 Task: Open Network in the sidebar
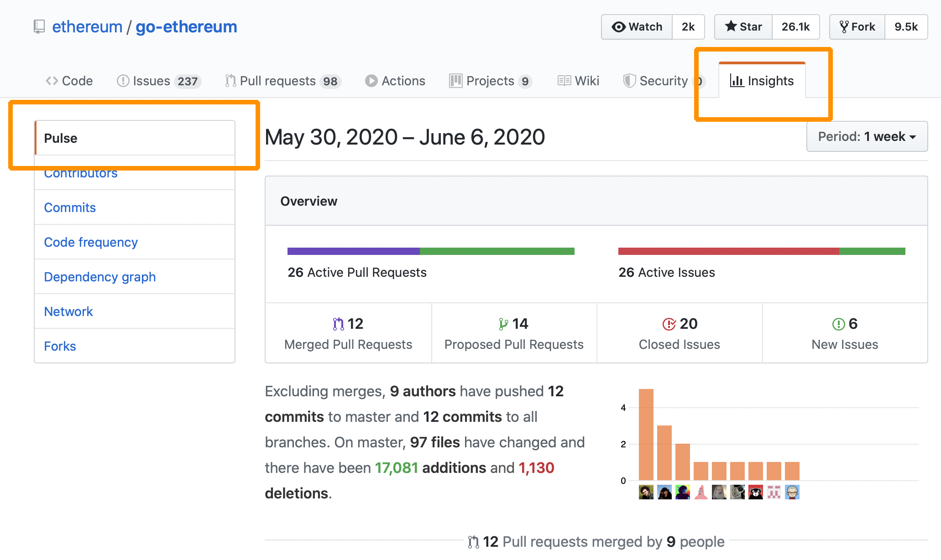pyautogui.click(x=135, y=311)
